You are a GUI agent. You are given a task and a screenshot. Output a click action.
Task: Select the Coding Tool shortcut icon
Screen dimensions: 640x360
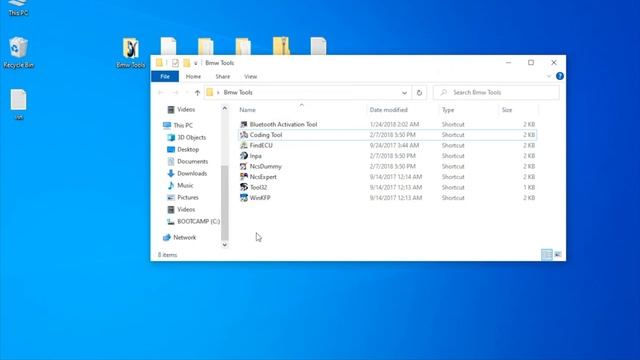tap(244, 135)
